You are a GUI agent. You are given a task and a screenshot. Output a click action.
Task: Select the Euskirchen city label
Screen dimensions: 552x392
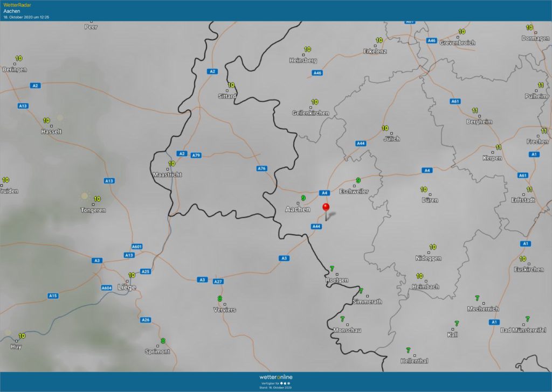pos(529,270)
